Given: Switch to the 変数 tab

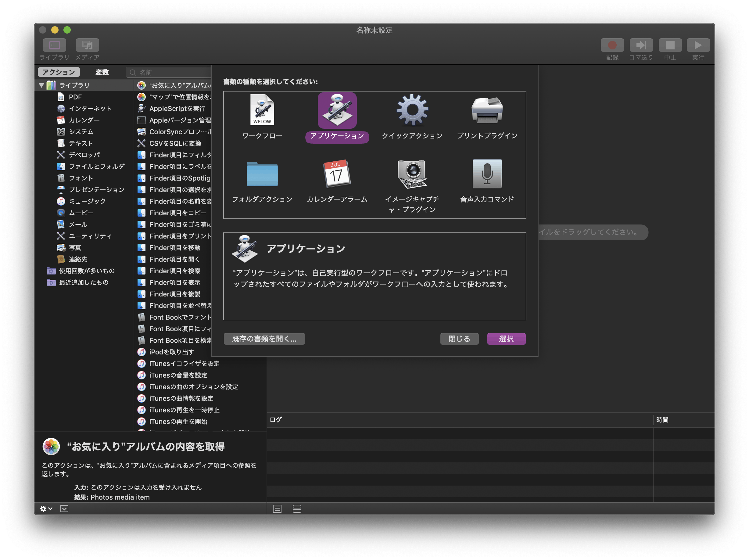Looking at the screenshot, I should [102, 72].
